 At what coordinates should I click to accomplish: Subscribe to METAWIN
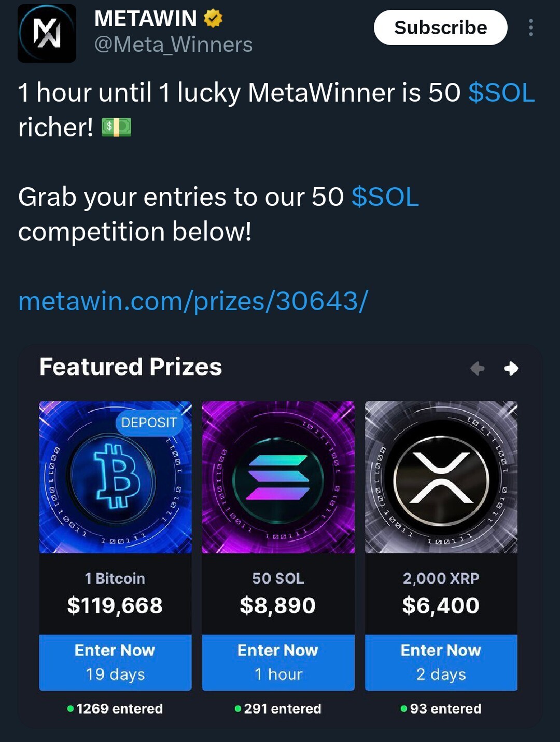click(x=441, y=27)
